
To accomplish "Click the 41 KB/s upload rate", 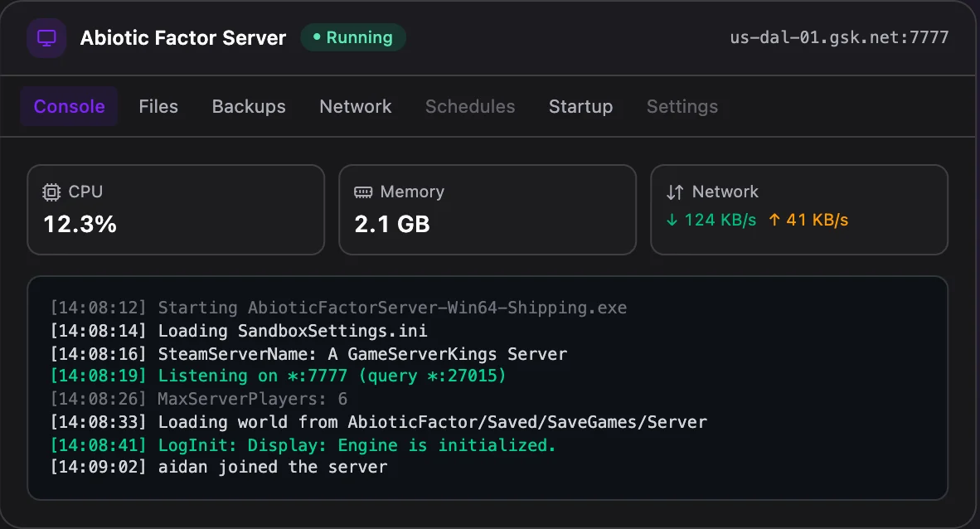I will [x=817, y=220].
